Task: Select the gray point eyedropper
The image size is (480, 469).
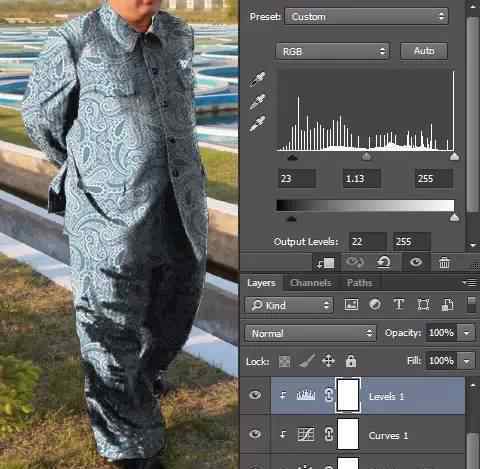Action: (x=257, y=101)
